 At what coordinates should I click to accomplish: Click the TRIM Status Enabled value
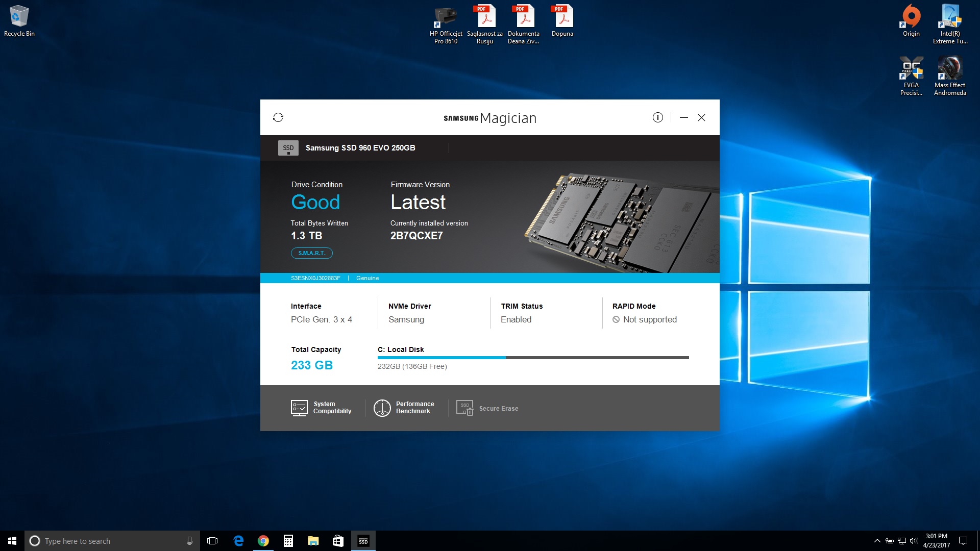(x=516, y=320)
